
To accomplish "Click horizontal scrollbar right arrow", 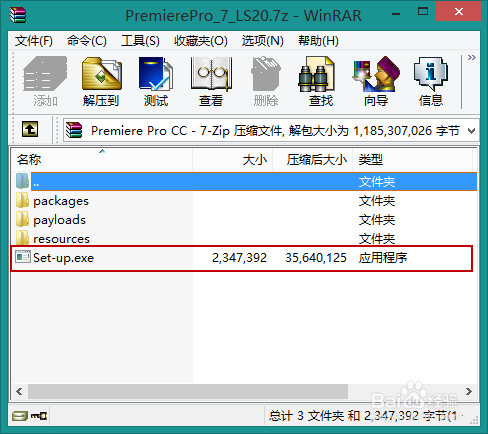I will [x=469, y=391].
